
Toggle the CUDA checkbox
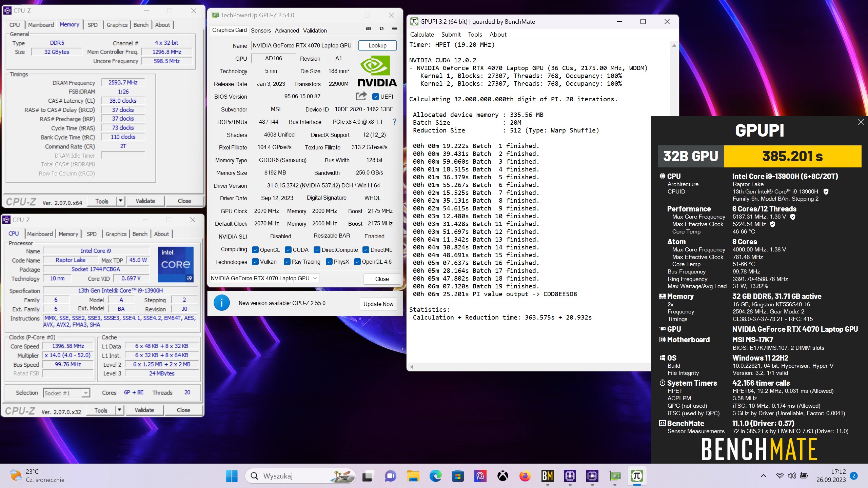288,250
